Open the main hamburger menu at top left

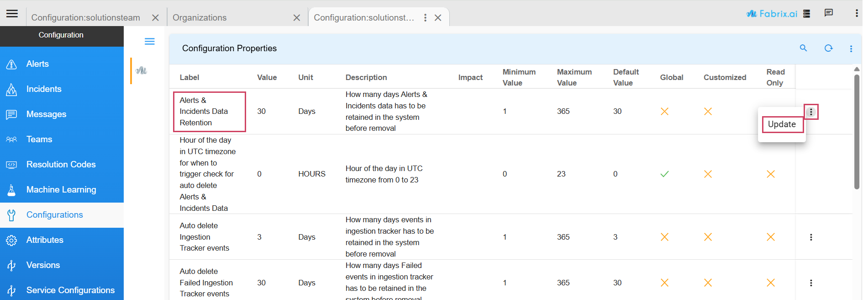(x=12, y=14)
